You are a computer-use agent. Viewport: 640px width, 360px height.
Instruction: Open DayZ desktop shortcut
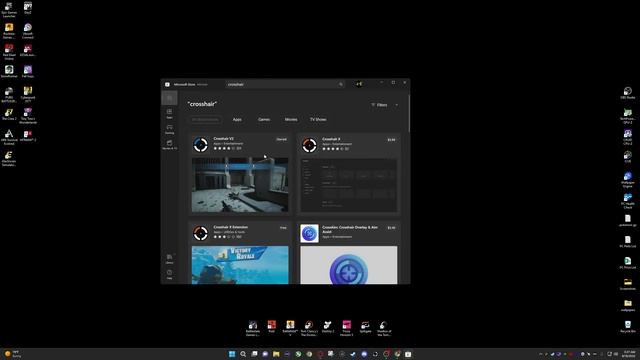tap(28, 8)
